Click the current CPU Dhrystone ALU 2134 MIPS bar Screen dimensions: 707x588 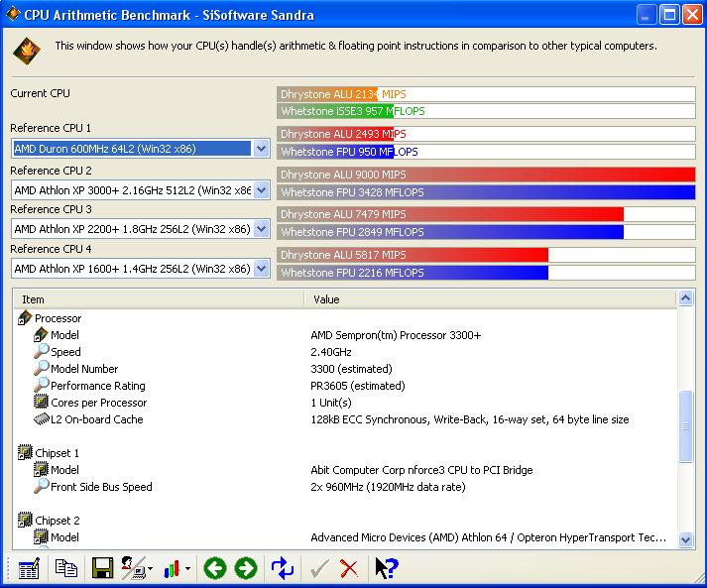(x=486, y=94)
